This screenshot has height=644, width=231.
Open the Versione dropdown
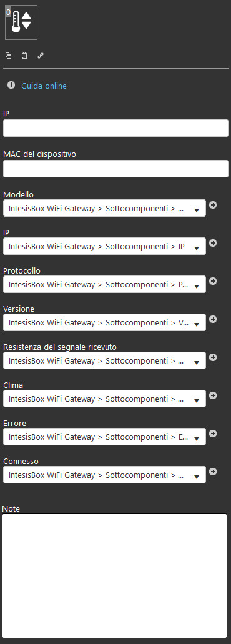point(104,322)
